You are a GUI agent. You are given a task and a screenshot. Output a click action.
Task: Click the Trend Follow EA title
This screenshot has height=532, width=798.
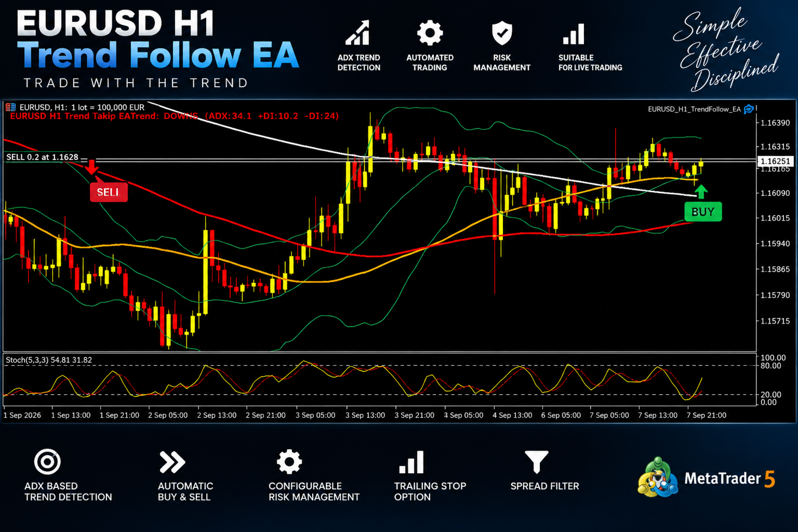[158, 56]
